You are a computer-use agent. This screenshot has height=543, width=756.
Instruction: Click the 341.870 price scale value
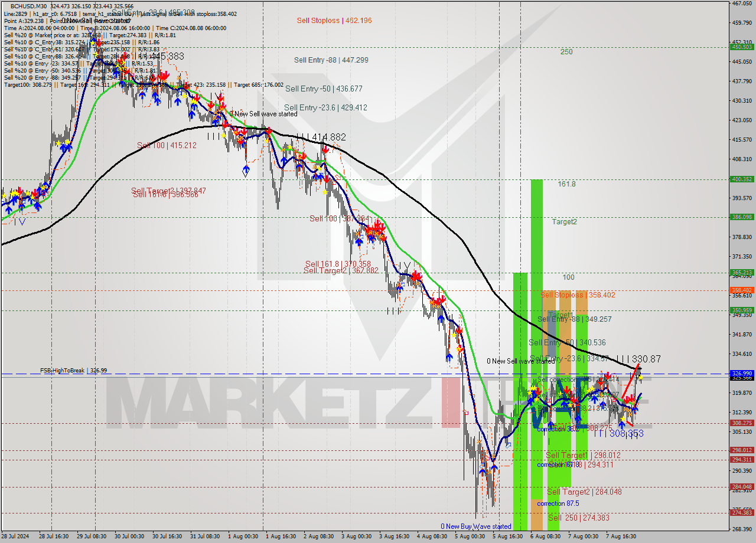(x=741, y=335)
